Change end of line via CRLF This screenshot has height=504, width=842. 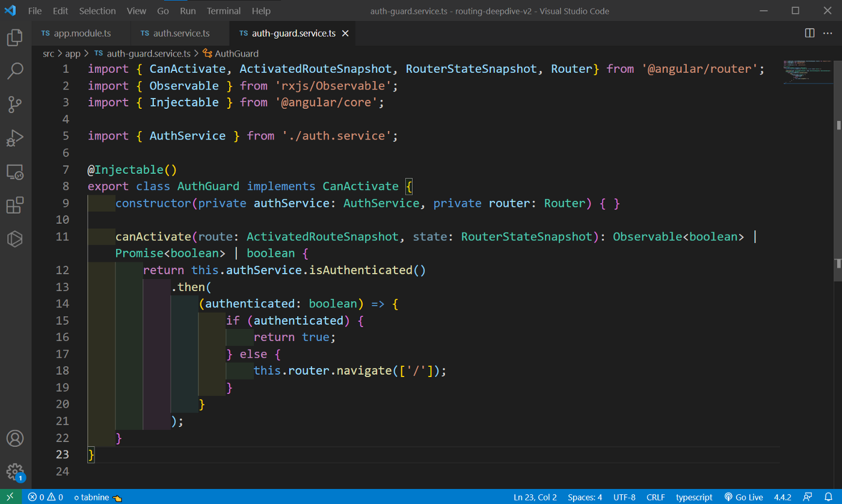pyautogui.click(x=656, y=497)
